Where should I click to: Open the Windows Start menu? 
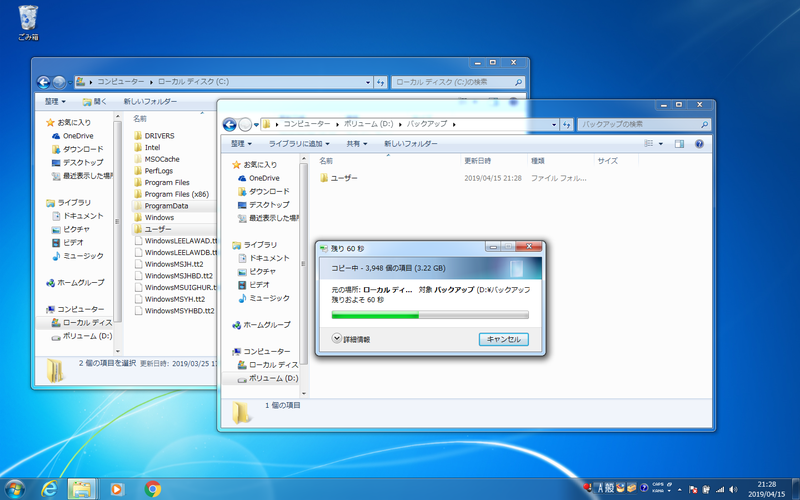[15, 489]
